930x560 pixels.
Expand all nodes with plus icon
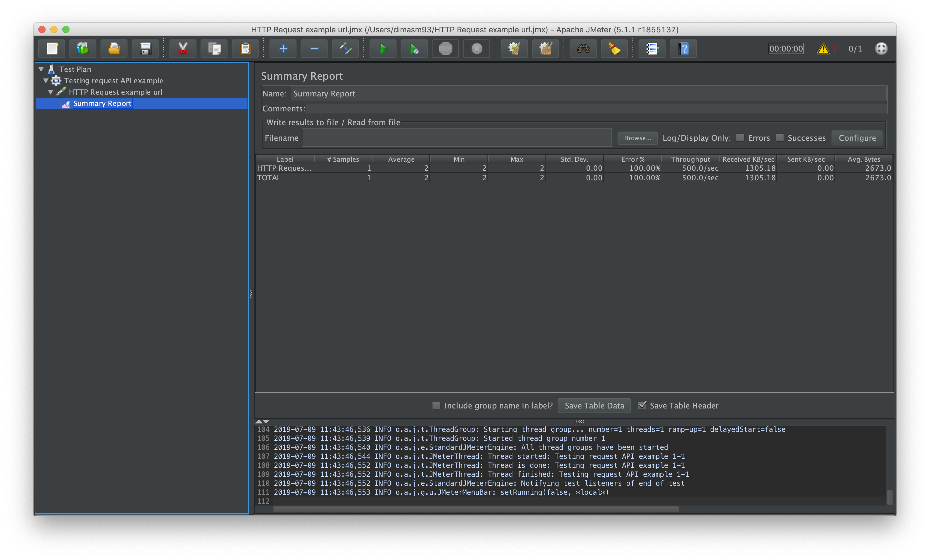(x=283, y=49)
